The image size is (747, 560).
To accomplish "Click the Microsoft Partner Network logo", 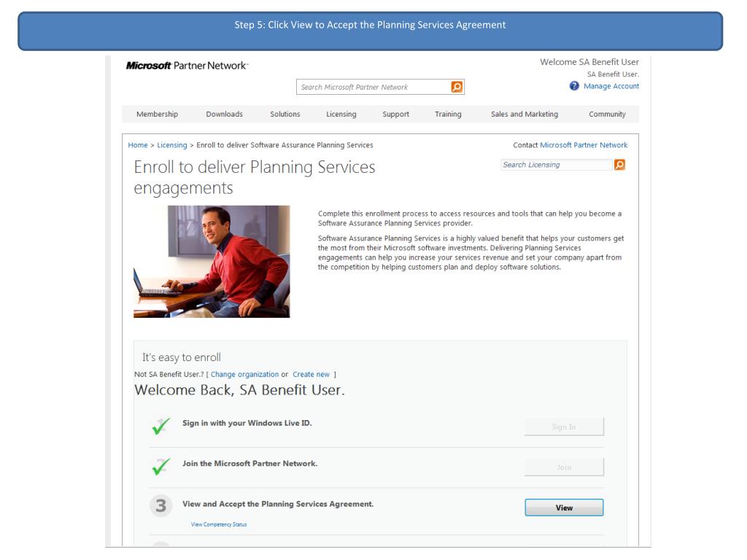I will (x=187, y=65).
